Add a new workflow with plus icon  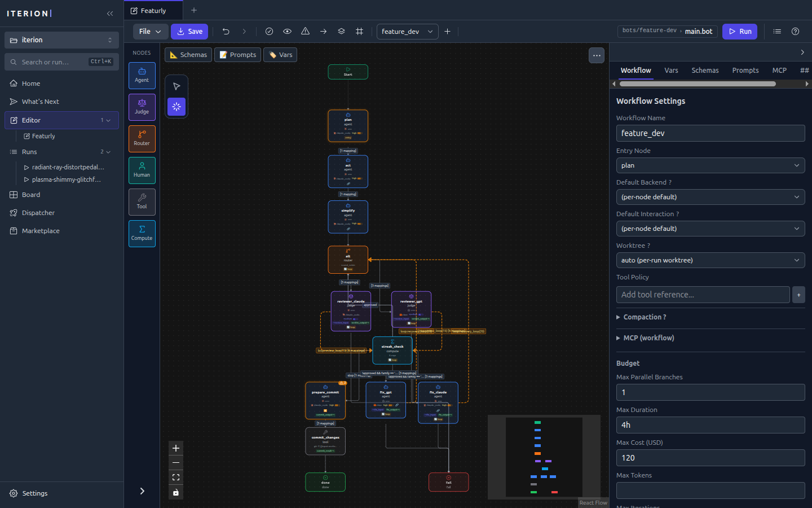[448, 32]
